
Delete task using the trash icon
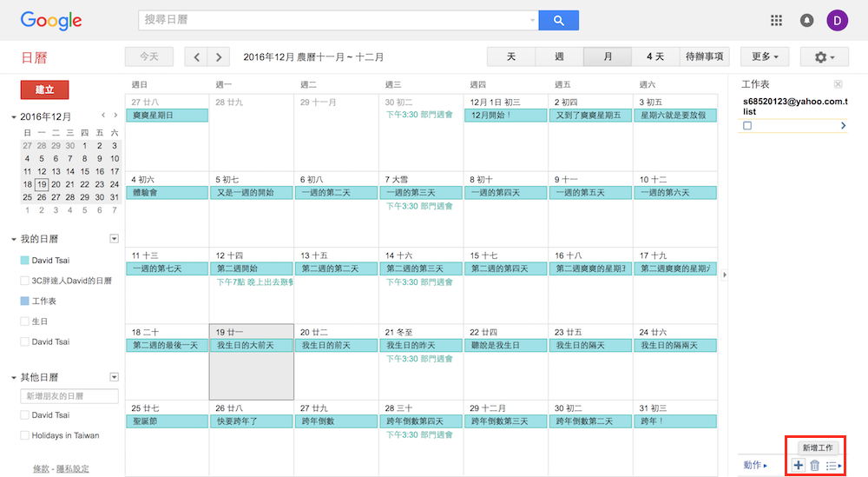point(815,466)
